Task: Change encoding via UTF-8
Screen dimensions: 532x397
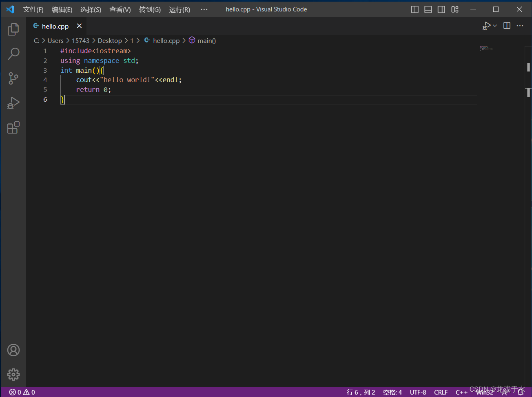Action: pyautogui.click(x=418, y=392)
